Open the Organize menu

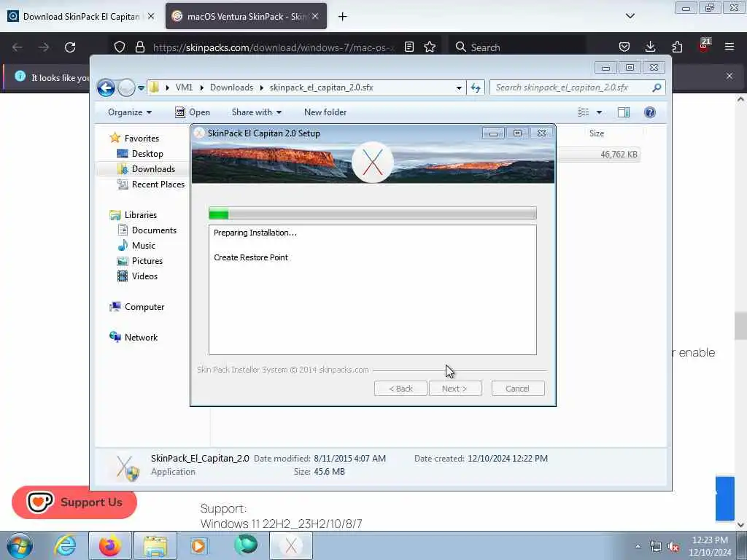pos(130,112)
